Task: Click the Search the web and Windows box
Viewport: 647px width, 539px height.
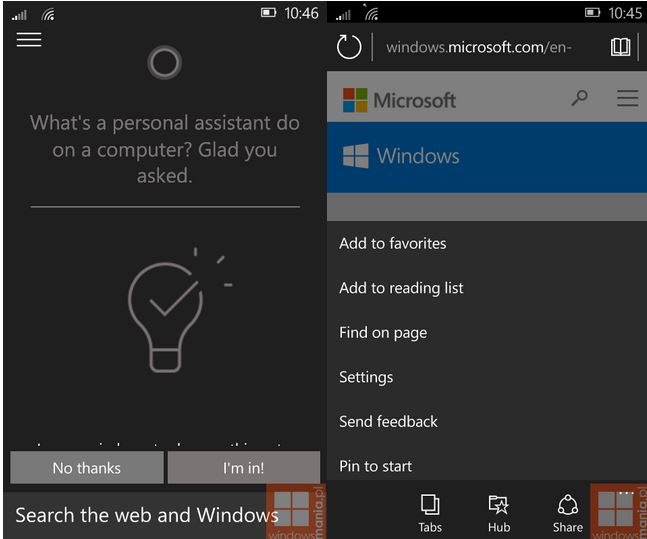Action: click(x=146, y=515)
